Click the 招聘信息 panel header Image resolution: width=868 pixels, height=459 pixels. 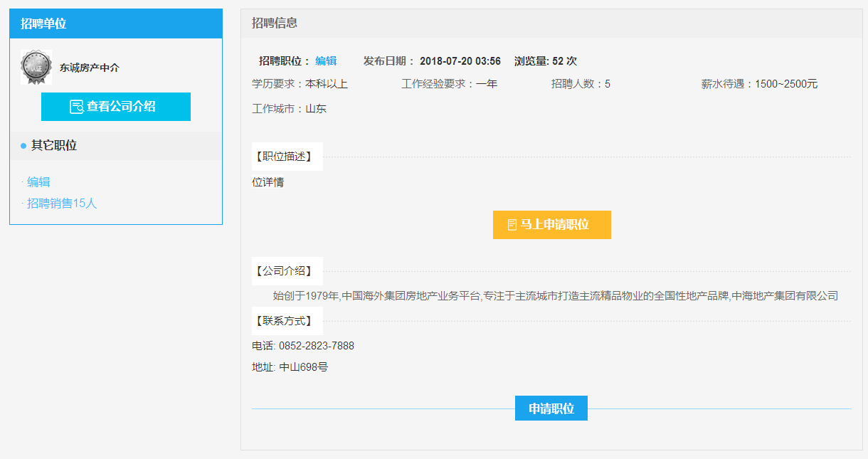pyautogui.click(x=275, y=23)
